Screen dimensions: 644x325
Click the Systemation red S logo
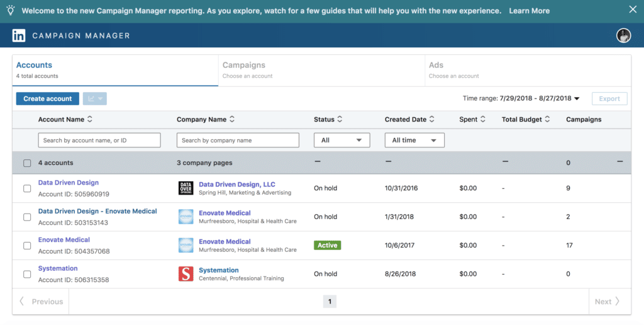click(186, 274)
